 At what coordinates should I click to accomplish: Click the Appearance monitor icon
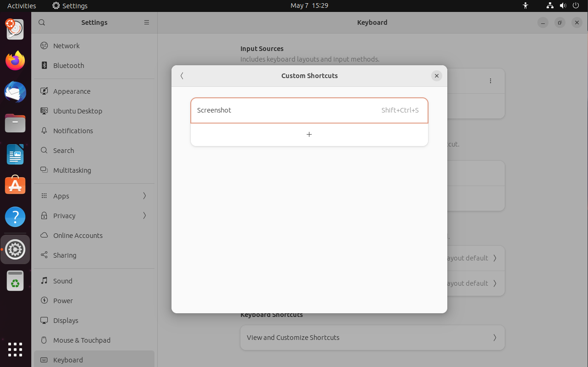44,91
